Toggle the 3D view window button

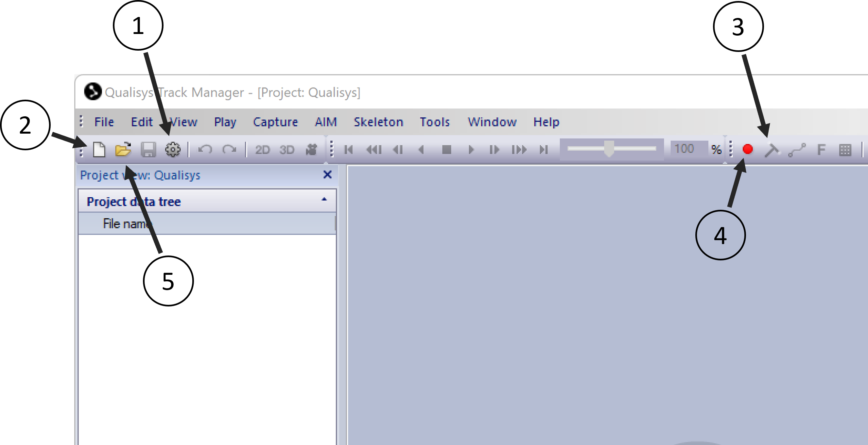pos(287,149)
